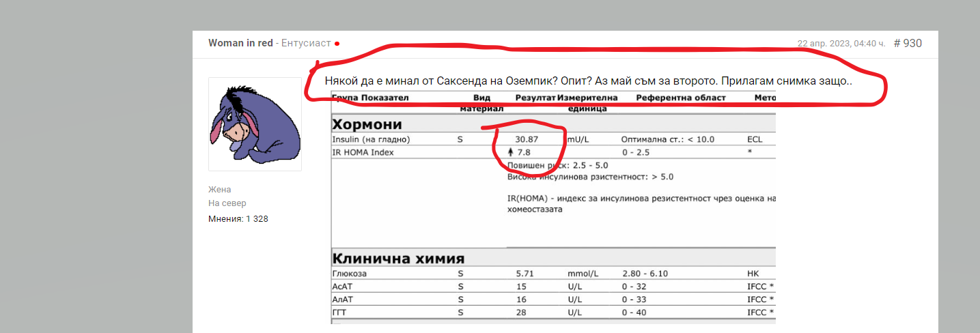Open the Eeyore avatar image
Screen dimensions: 980x333
[255, 124]
